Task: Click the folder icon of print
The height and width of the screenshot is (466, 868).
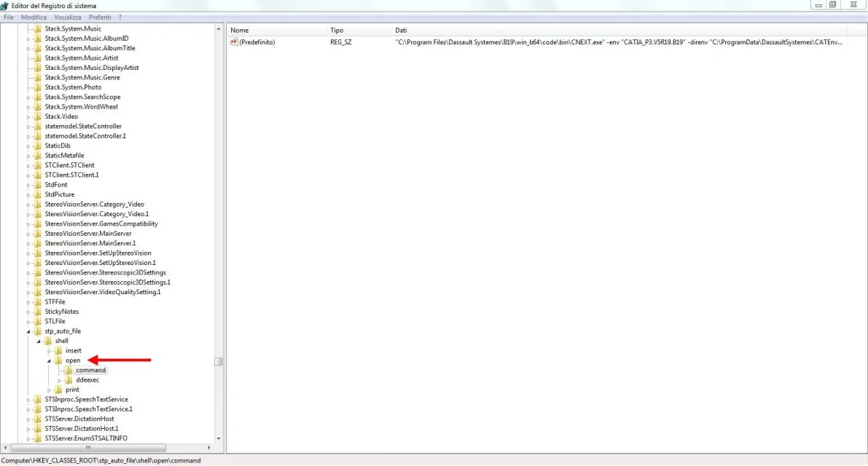Action: click(x=59, y=390)
